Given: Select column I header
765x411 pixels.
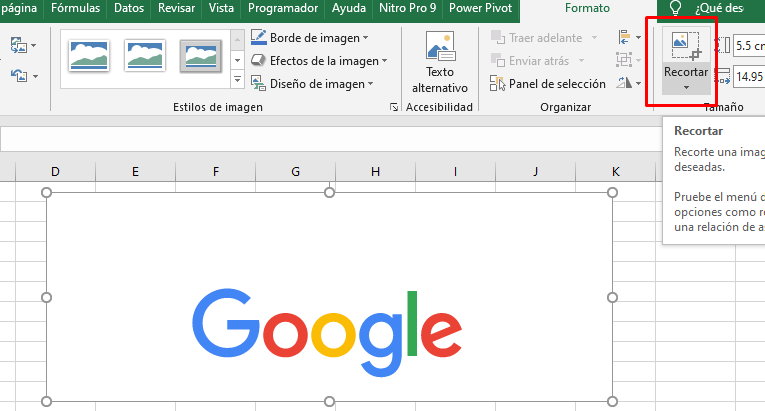Looking at the screenshot, I should [455, 171].
